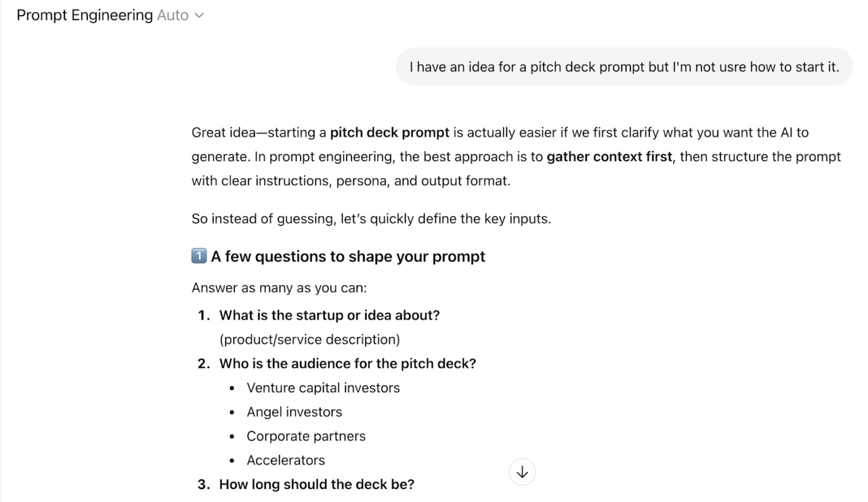This screenshot has width=868, height=502.
Task: Click the circular arrow button above question 3
Action: [522, 472]
